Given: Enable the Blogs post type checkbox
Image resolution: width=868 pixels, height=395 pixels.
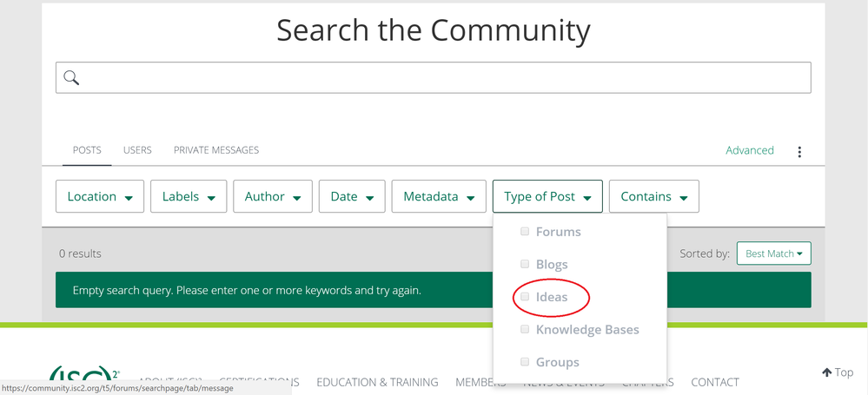Looking at the screenshot, I should click(525, 264).
